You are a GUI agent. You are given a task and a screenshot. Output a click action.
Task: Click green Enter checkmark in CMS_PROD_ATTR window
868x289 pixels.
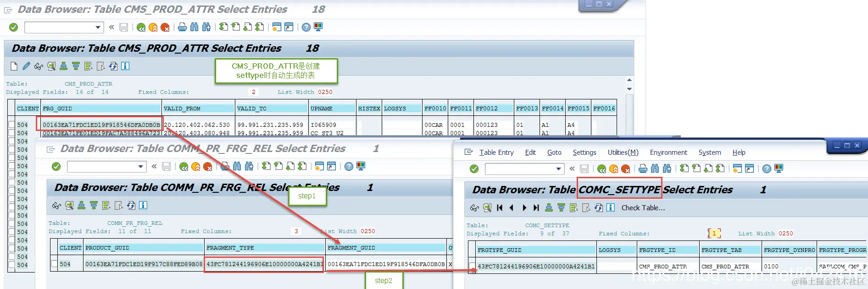[x=14, y=27]
